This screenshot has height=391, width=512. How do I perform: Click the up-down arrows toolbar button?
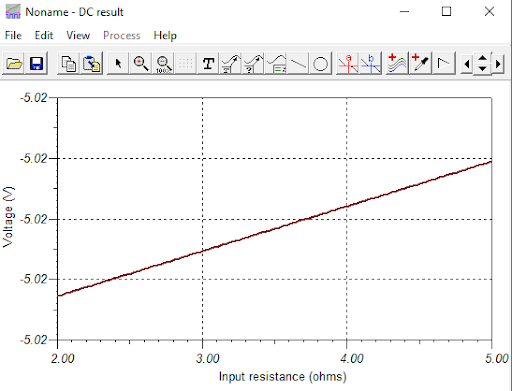pos(482,63)
